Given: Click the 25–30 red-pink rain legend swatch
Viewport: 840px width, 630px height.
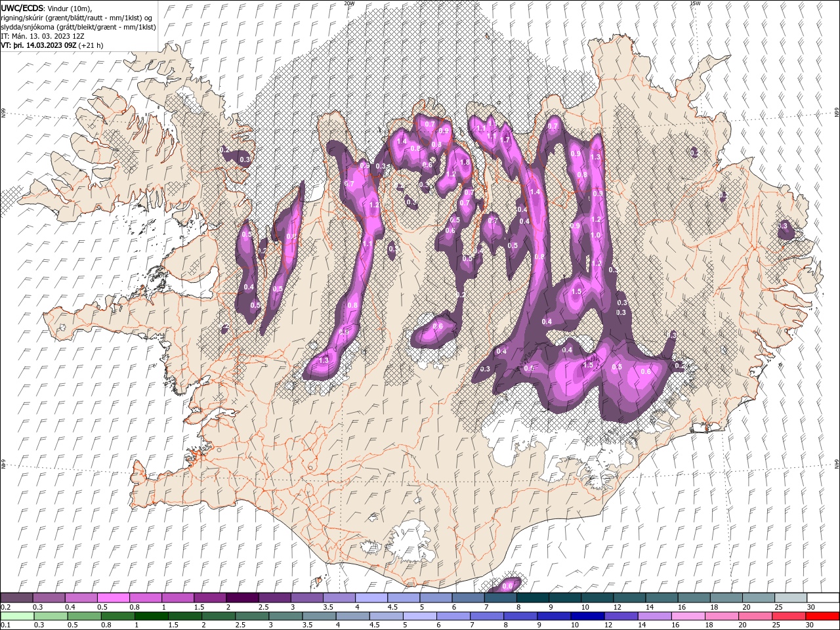Looking at the screenshot, I should (x=789, y=616).
